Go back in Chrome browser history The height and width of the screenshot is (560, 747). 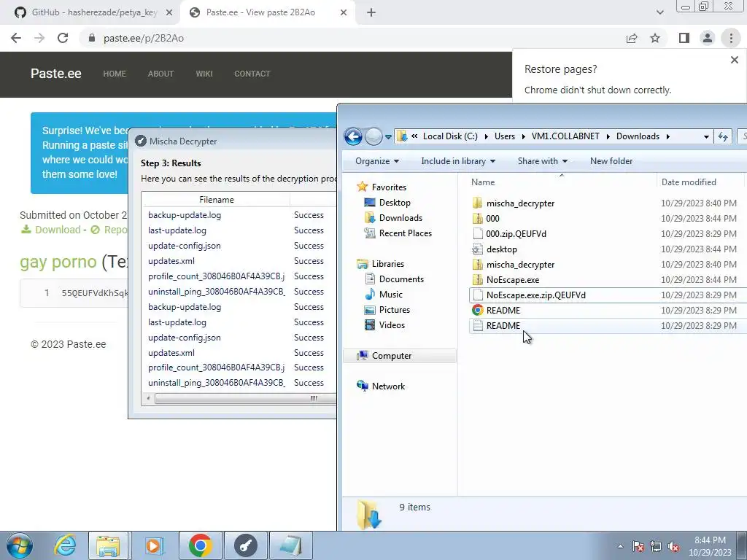tap(16, 38)
